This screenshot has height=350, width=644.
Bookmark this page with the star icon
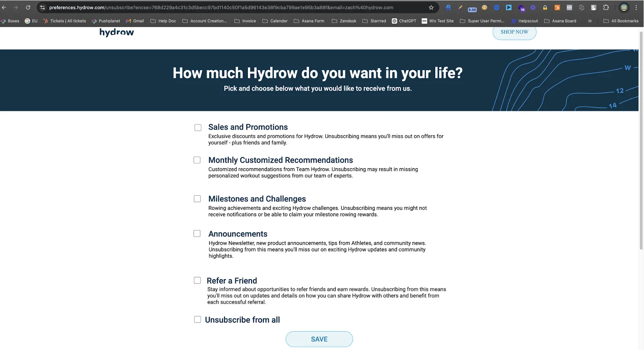(x=431, y=7)
